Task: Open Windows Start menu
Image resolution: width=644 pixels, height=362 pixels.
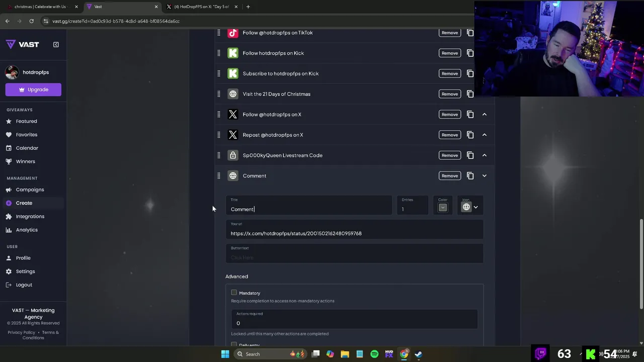Action: click(x=225, y=354)
